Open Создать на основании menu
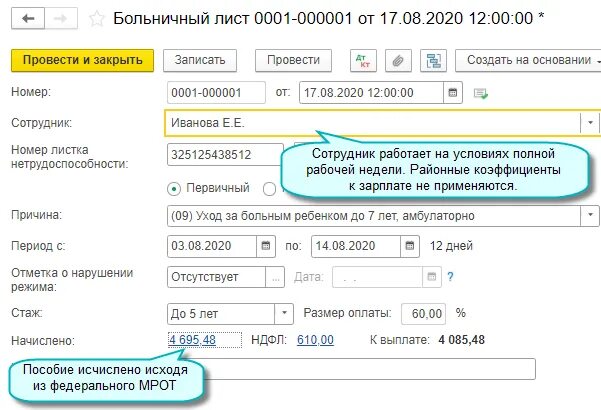The width and height of the screenshot is (601, 410). click(528, 61)
